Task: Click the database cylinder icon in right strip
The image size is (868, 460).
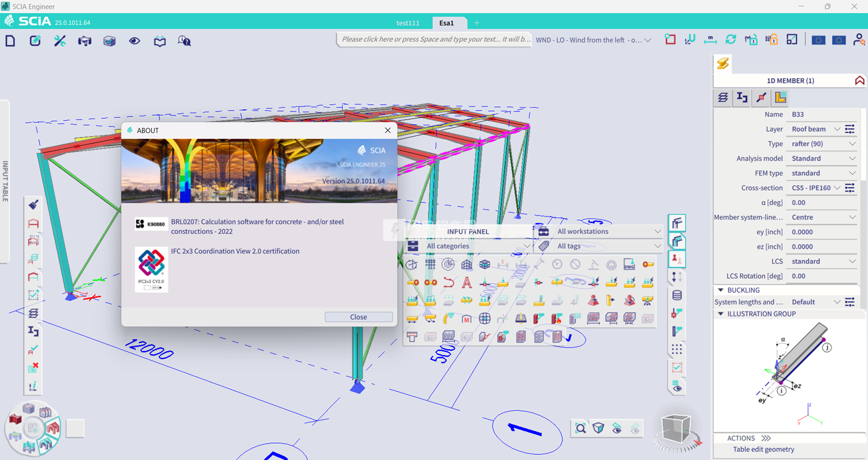Action: pos(677,295)
